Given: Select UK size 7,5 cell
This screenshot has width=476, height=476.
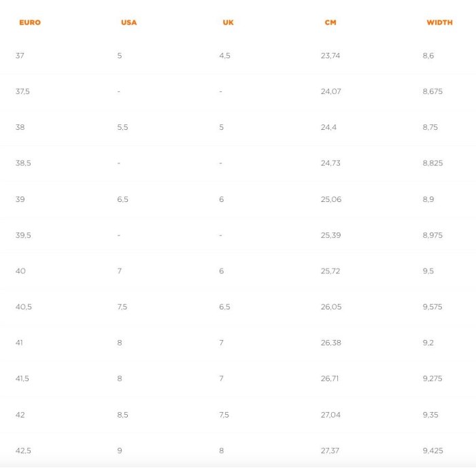Looking at the screenshot, I should point(224,414).
